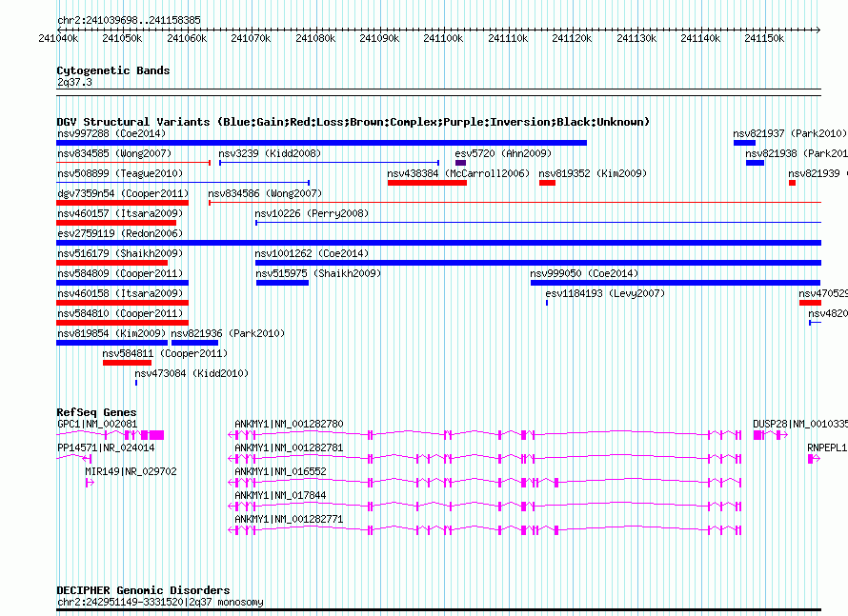The height and width of the screenshot is (616, 848).
Task: Click the 241040k ruler tick label
Action: pos(58,38)
